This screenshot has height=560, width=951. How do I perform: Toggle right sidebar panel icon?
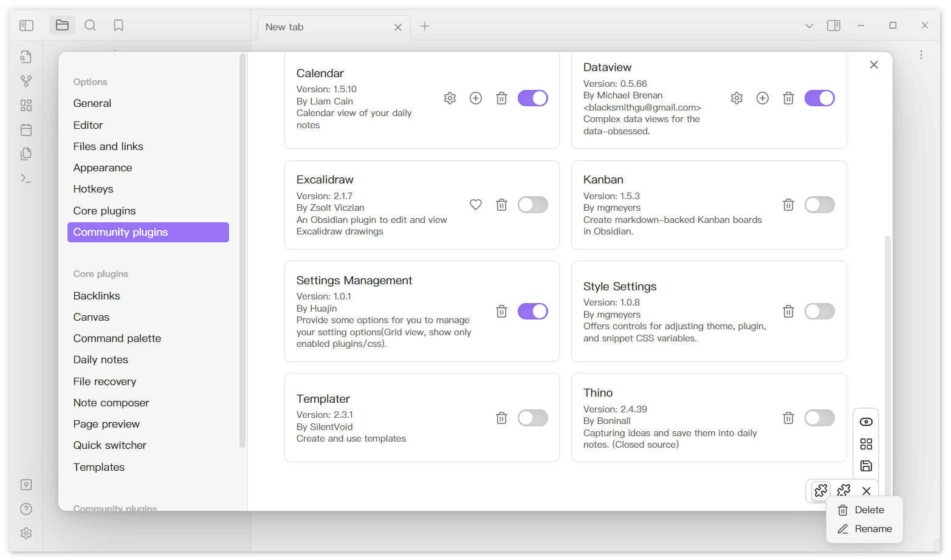(x=834, y=26)
